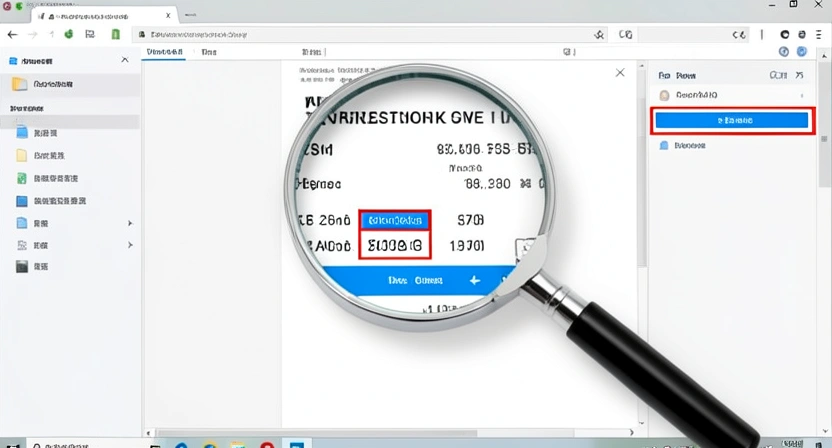The height and width of the screenshot is (448, 832).
Task: Select the avatar account row in right panel
Action: tap(731, 96)
